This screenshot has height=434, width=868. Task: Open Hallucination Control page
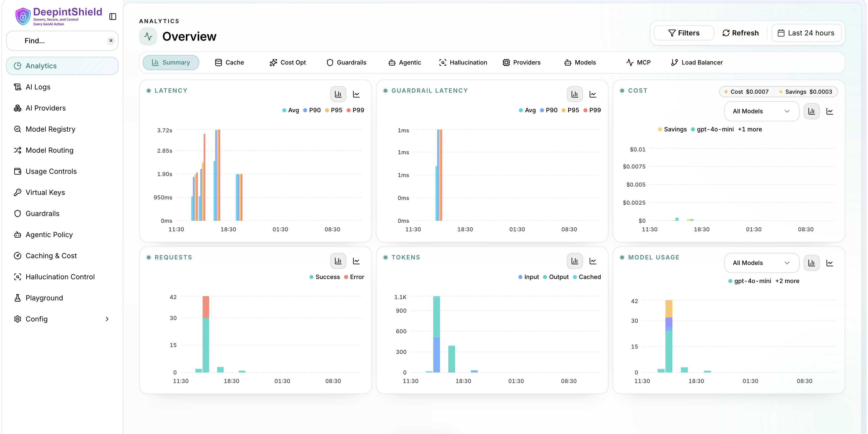tap(62, 277)
